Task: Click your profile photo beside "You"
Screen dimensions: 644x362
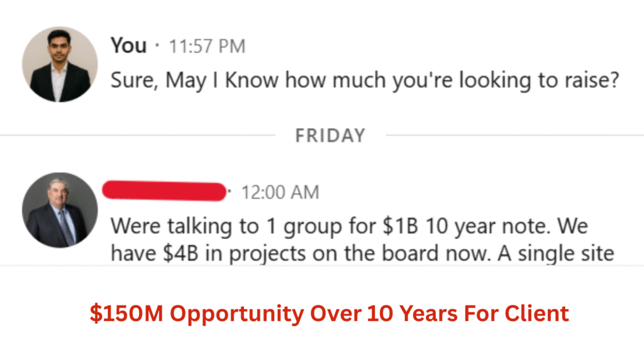Action: pyautogui.click(x=60, y=64)
